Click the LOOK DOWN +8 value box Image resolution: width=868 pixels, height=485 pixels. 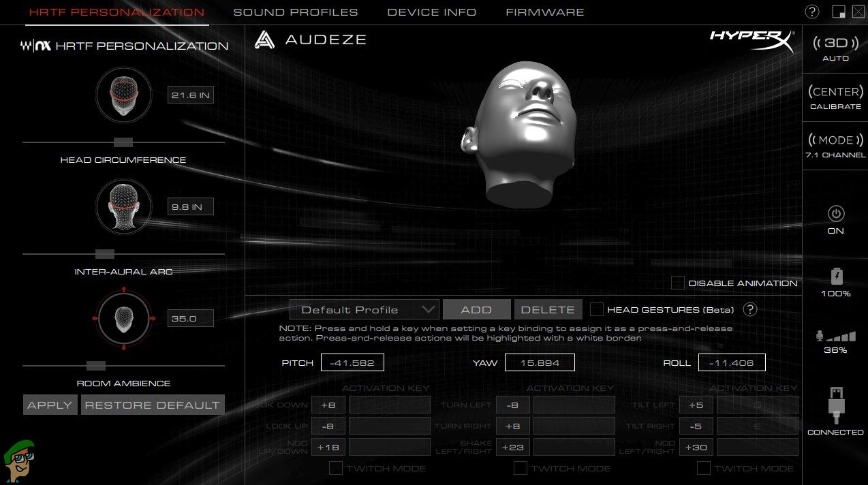coord(328,405)
